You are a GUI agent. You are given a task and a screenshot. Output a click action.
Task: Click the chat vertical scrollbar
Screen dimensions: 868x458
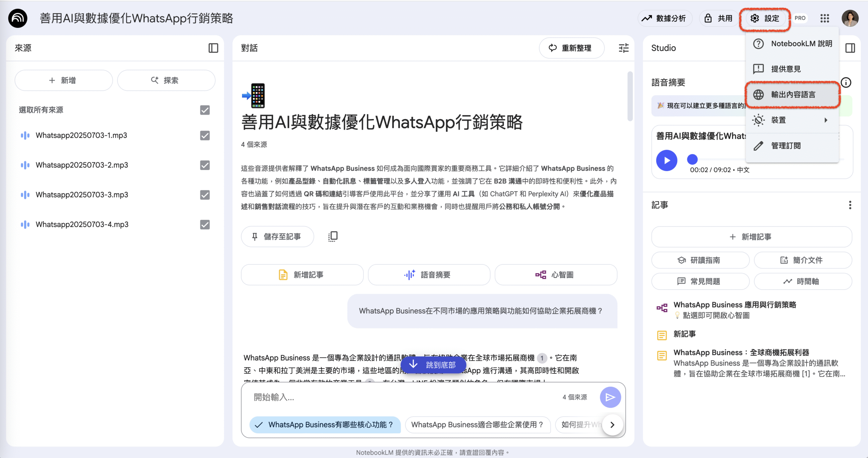tap(630, 96)
